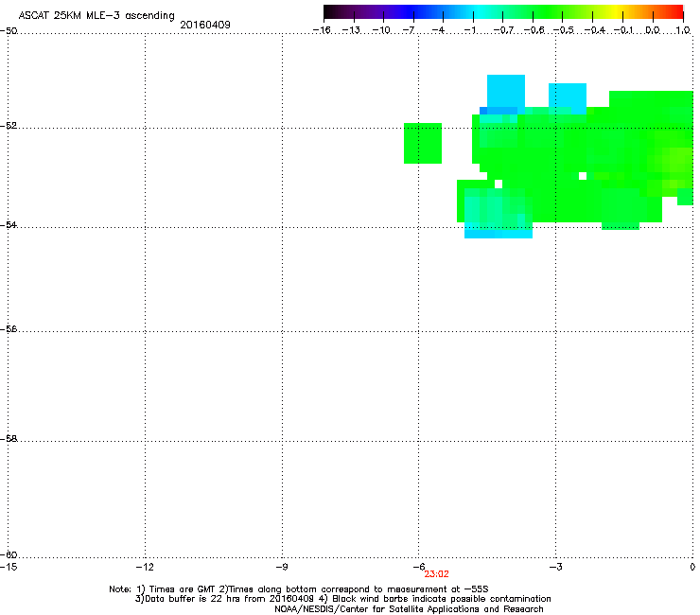This screenshot has height=615, width=700.
Task: Click the red region of the color bar
Action: click(x=674, y=12)
